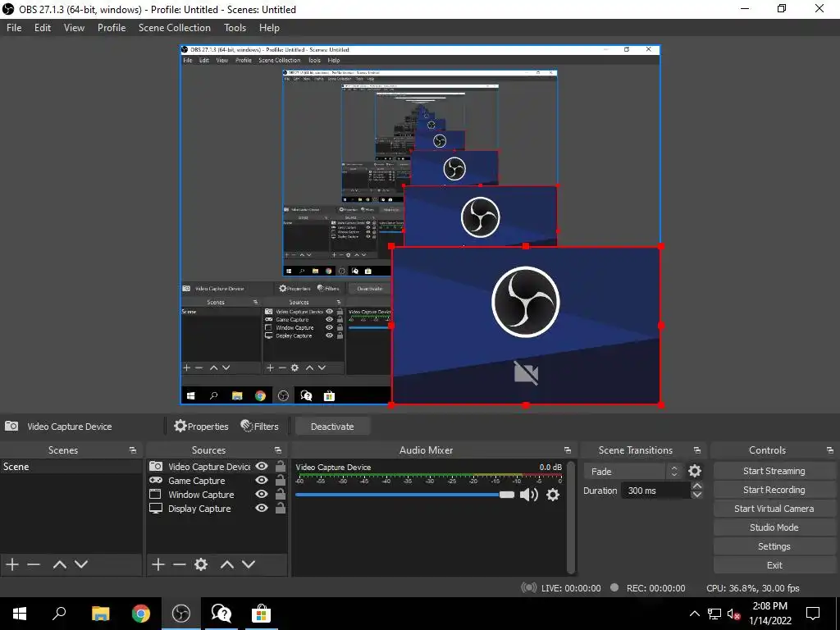Viewport: 840px width, 630px height.
Task: Click the audio volume slider handle
Action: point(507,495)
